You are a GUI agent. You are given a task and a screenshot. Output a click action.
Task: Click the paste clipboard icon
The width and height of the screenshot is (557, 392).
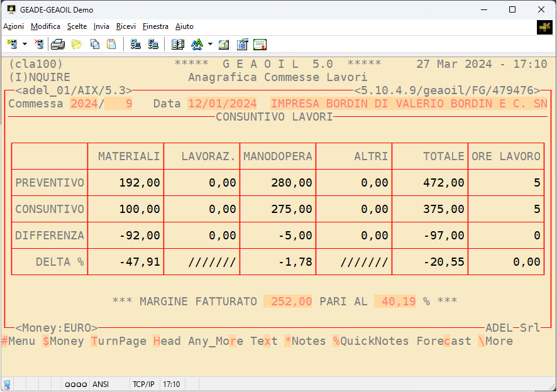click(x=111, y=44)
